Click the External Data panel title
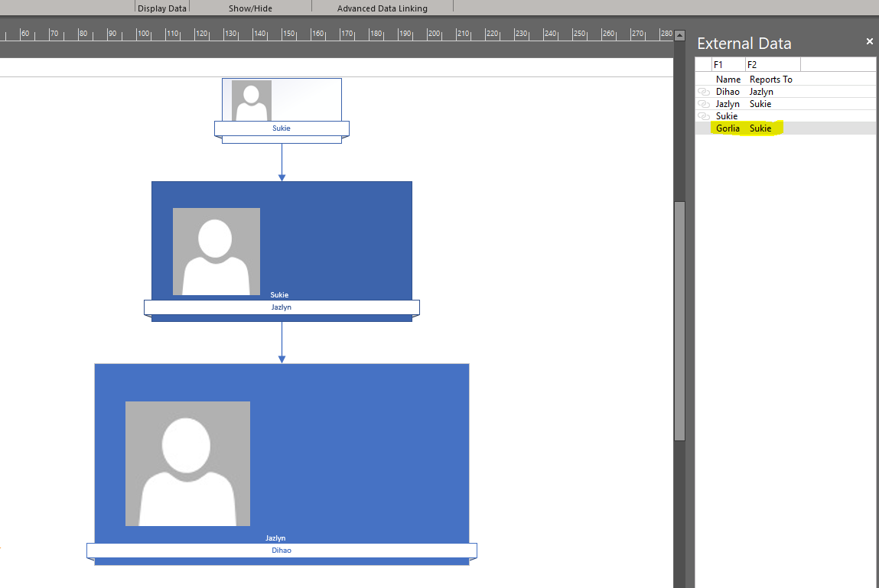 pyautogui.click(x=744, y=43)
